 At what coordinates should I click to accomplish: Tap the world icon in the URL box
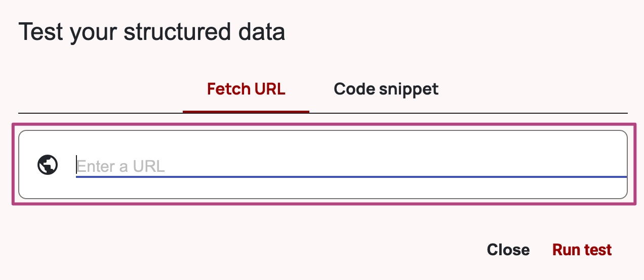coord(48,165)
